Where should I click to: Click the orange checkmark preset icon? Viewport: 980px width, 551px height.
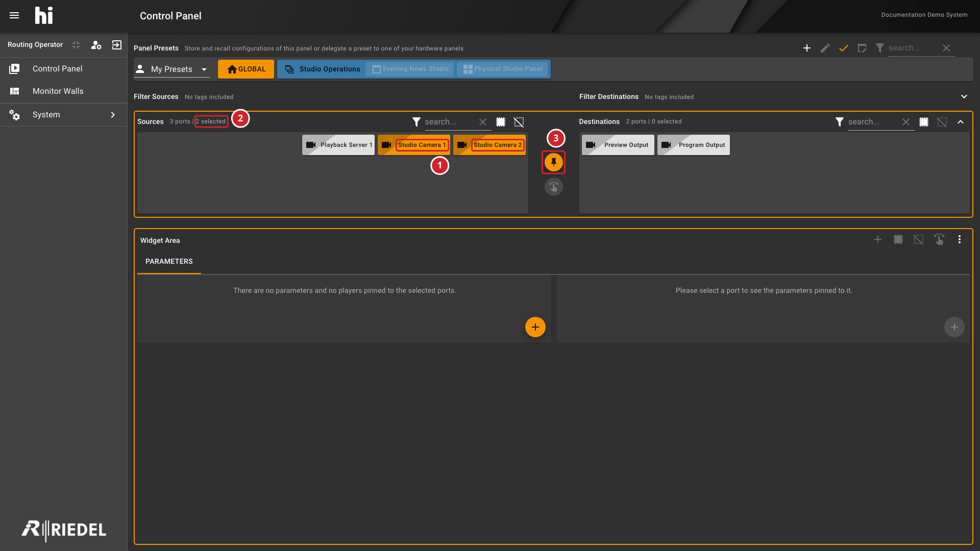pyautogui.click(x=844, y=48)
